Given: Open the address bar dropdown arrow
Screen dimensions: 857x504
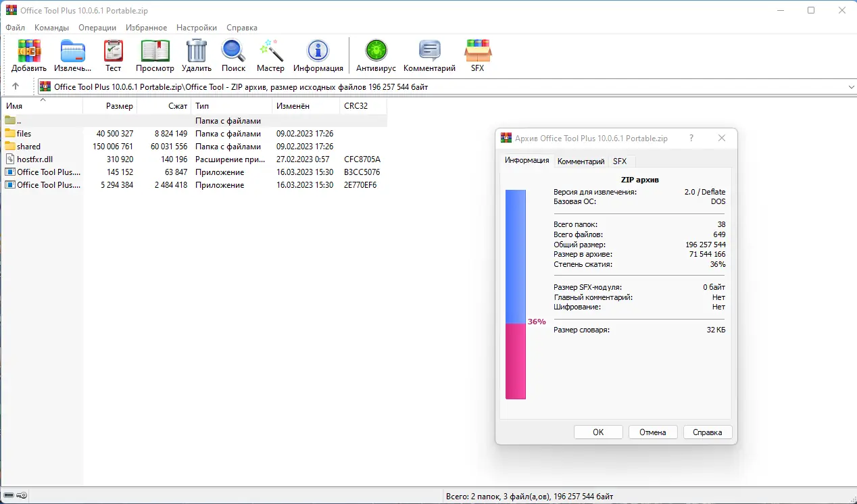Looking at the screenshot, I should pos(850,86).
